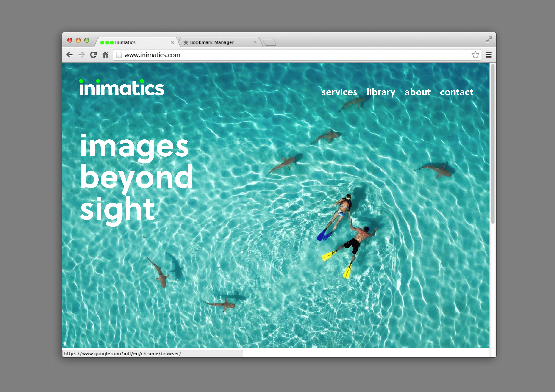
Task: Go to the home page icon
Action: coord(105,55)
